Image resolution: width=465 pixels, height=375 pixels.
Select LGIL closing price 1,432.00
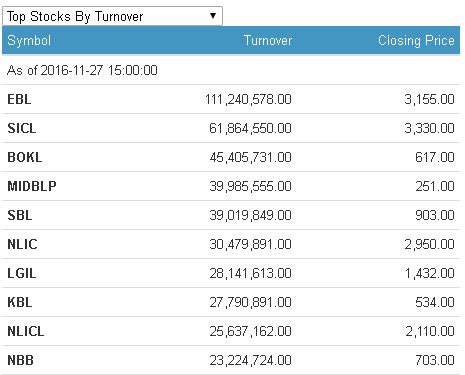pyautogui.click(x=429, y=273)
